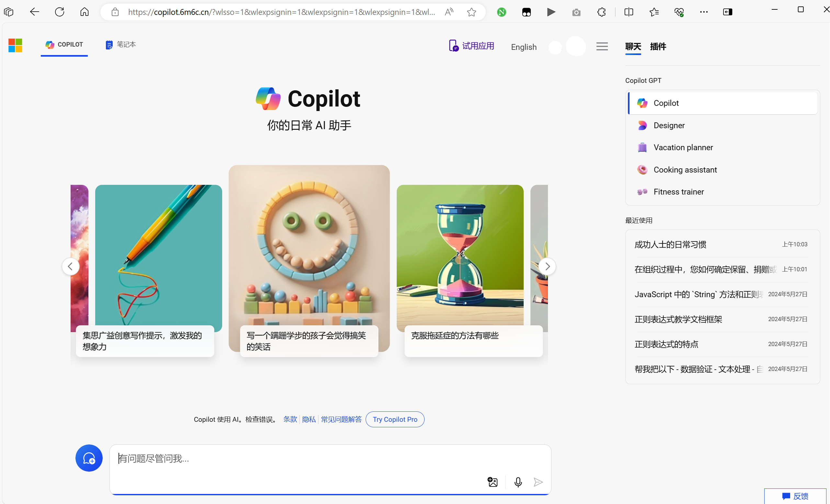This screenshot has width=830, height=504.
Task: Open the browser extensions puzzle icon
Action: click(x=601, y=12)
